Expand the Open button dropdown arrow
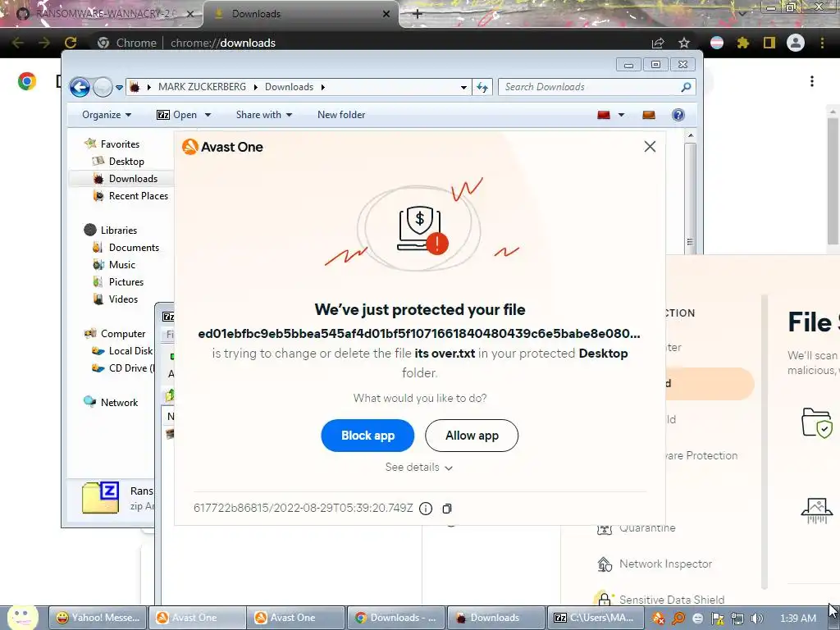Screen dimensions: 840x630 click(208, 115)
